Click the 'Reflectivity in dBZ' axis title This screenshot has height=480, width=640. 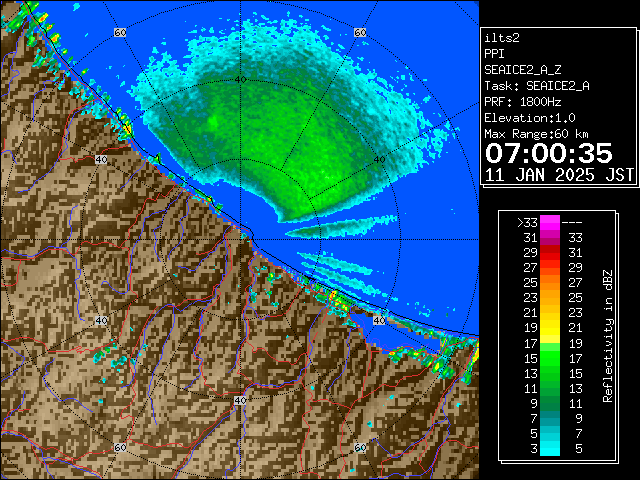pos(608,336)
